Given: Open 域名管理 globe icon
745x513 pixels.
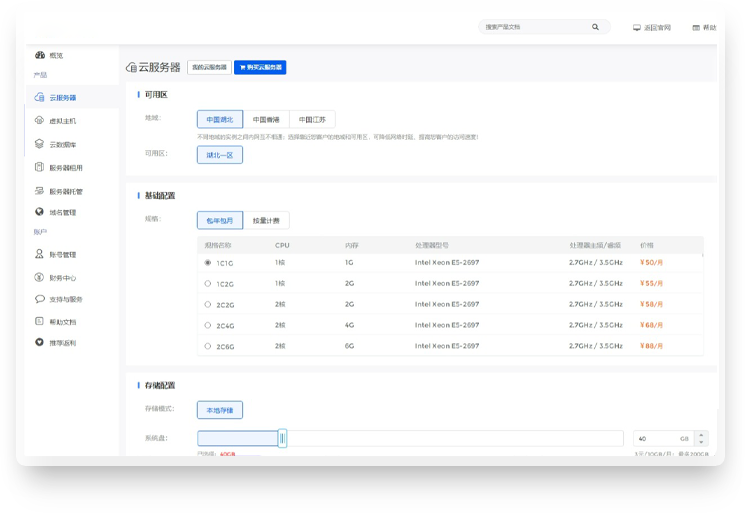Looking at the screenshot, I should pos(39,212).
